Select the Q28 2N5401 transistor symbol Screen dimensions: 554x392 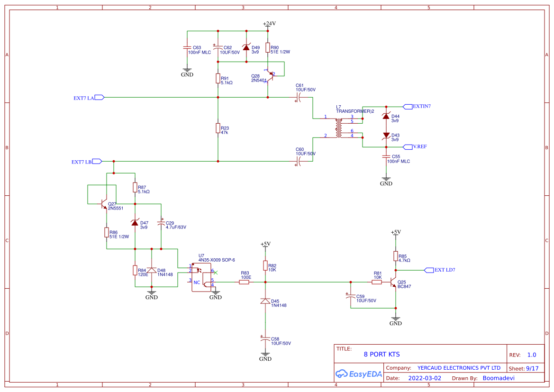270,76
